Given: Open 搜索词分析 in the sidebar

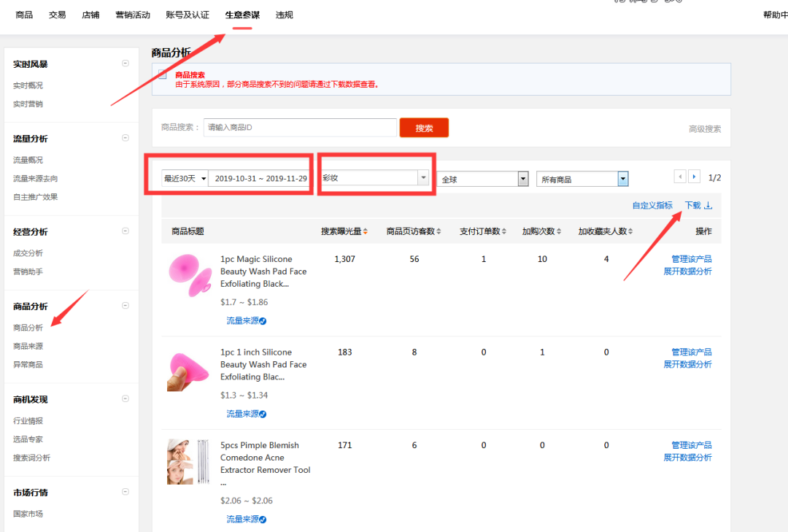Looking at the screenshot, I should point(31,458).
